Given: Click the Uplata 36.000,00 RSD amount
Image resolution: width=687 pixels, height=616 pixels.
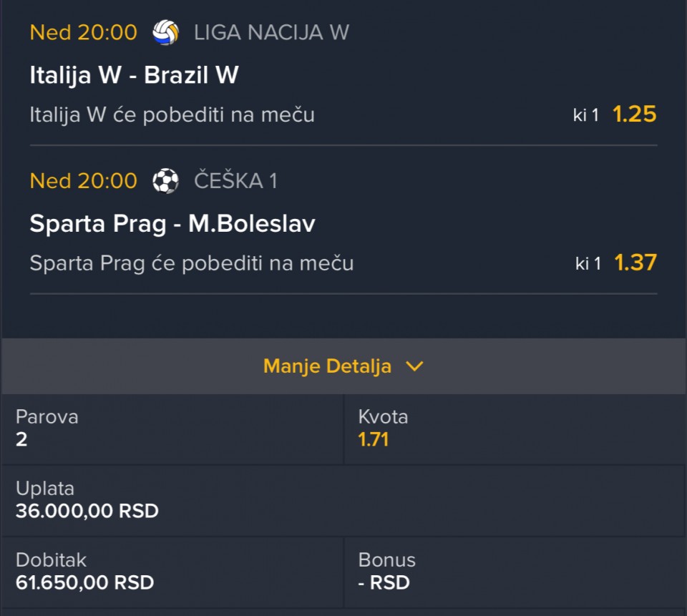Looking at the screenshot, I should (x=87, y=511).
